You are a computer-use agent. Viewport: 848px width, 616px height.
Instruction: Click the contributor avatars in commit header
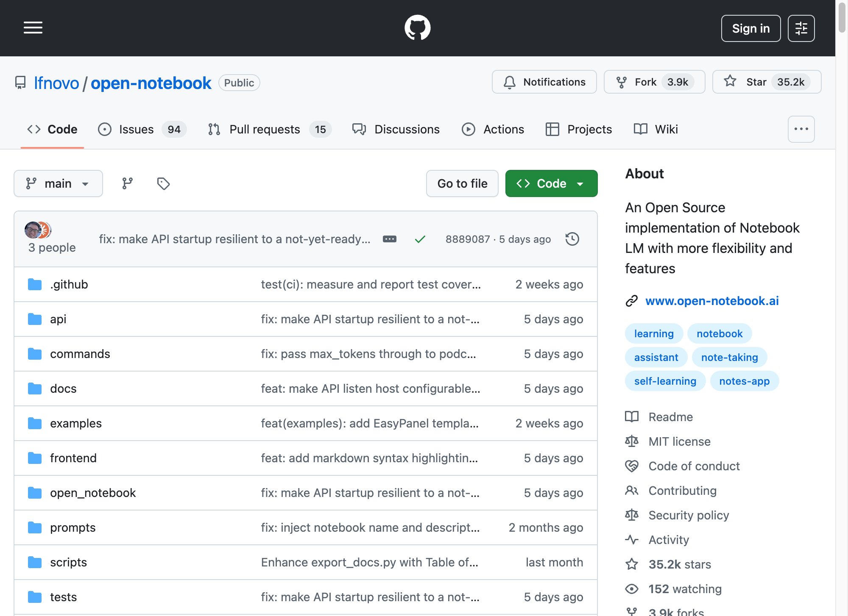[38, 230]
